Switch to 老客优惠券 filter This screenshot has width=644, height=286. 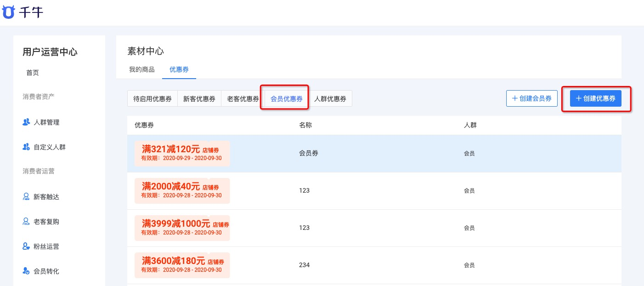click(243, 98)
